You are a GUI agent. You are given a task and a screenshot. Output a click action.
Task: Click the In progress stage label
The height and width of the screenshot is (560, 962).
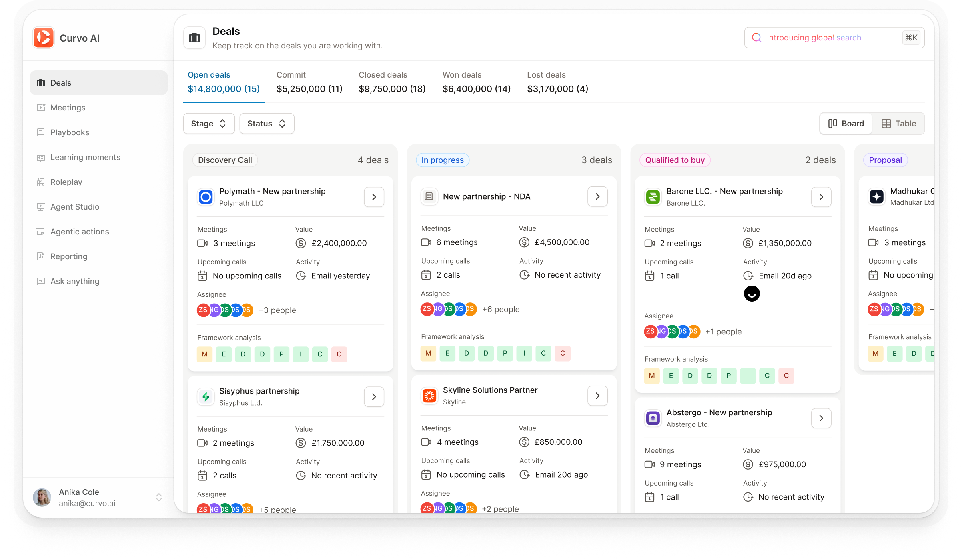[443, 160]
